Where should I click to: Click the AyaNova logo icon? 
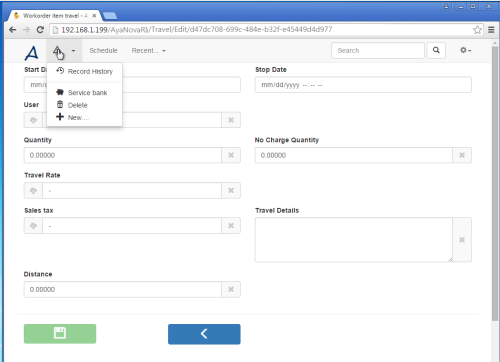click(32, 53)
